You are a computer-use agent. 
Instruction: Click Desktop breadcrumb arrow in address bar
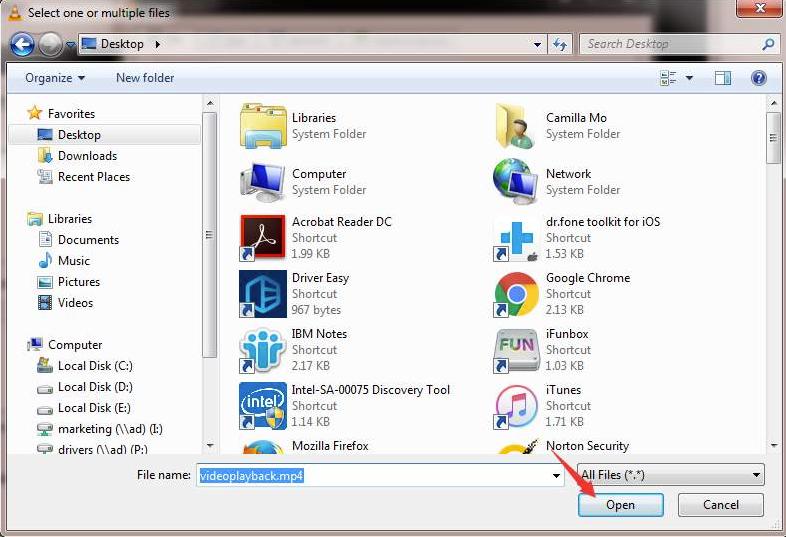coord(157,44)
